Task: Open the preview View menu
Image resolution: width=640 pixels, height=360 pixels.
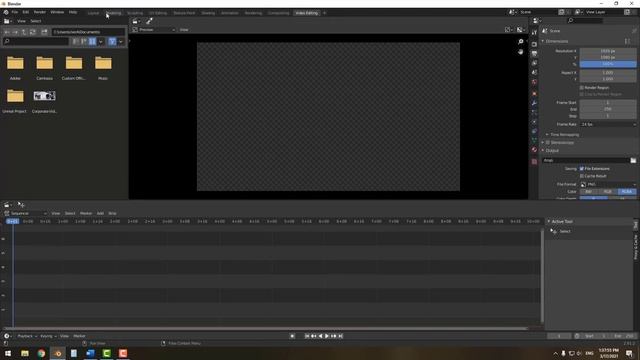Action: [x=184, y=30]
